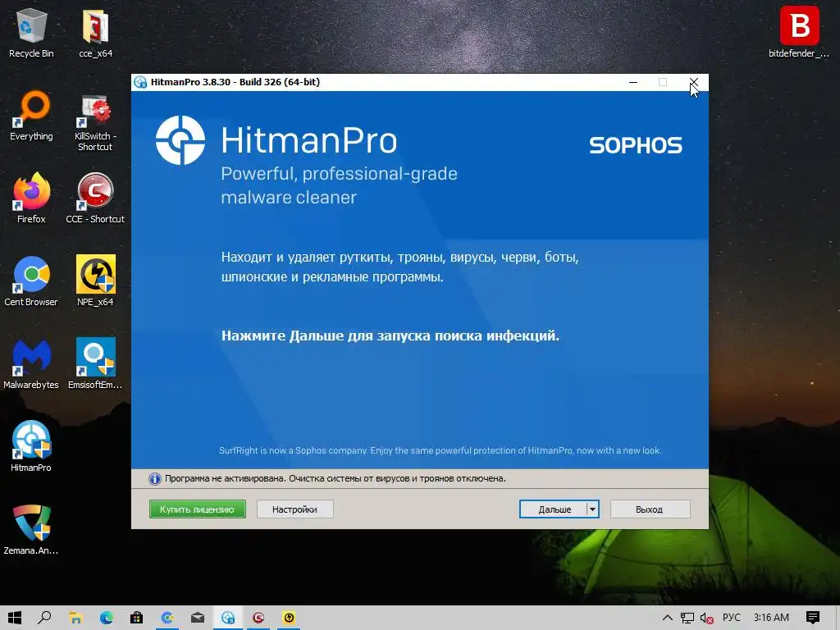Viewport: 840px width, 630px height.
Task: Switch to the red Comodo taskbar app
Action: tap(258, 618)
